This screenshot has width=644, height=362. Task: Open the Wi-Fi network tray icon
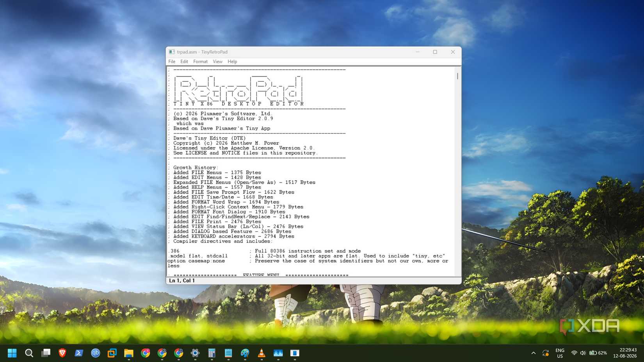pos(574,353)
